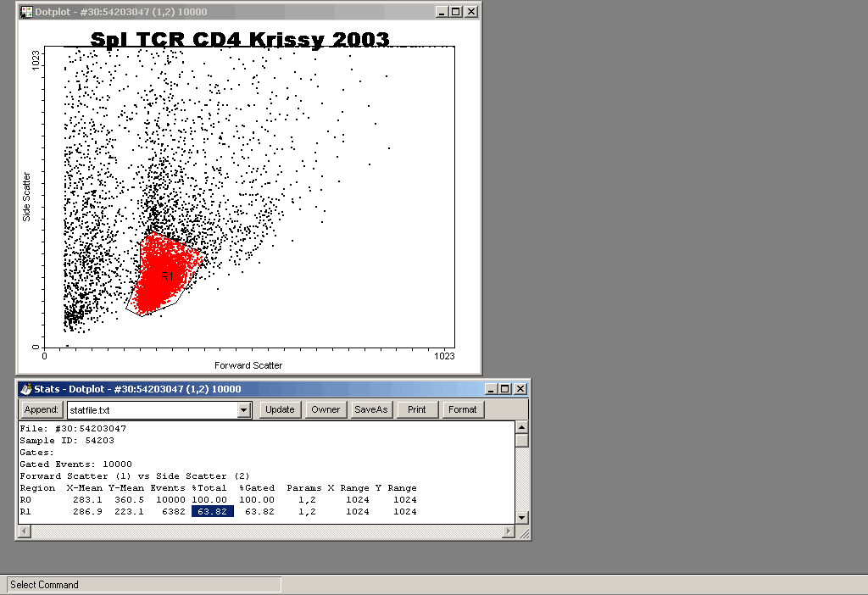Click the Stats window title bar icon

click(x=25, y=389)
